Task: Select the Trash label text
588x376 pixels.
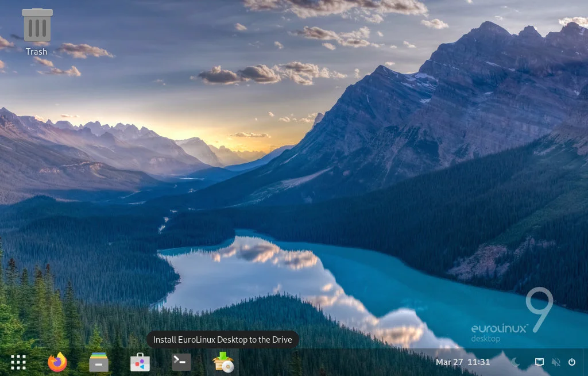Action: 37,51
